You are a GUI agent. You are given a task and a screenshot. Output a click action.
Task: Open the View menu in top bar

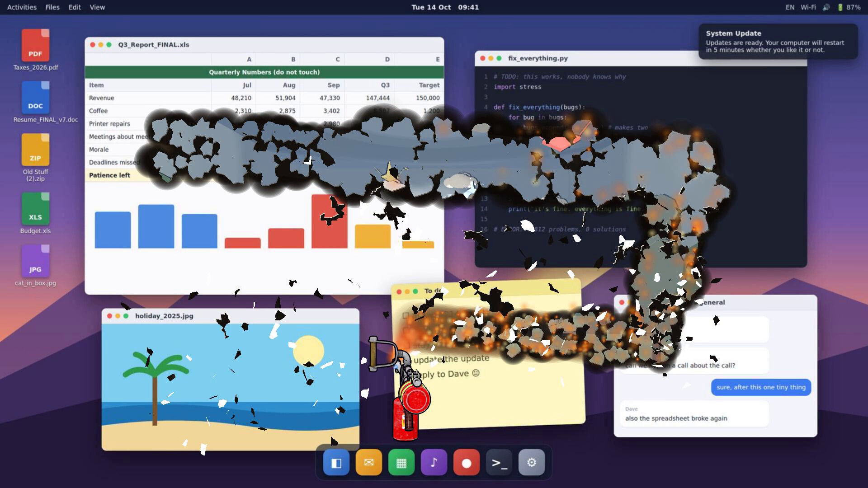97,7
